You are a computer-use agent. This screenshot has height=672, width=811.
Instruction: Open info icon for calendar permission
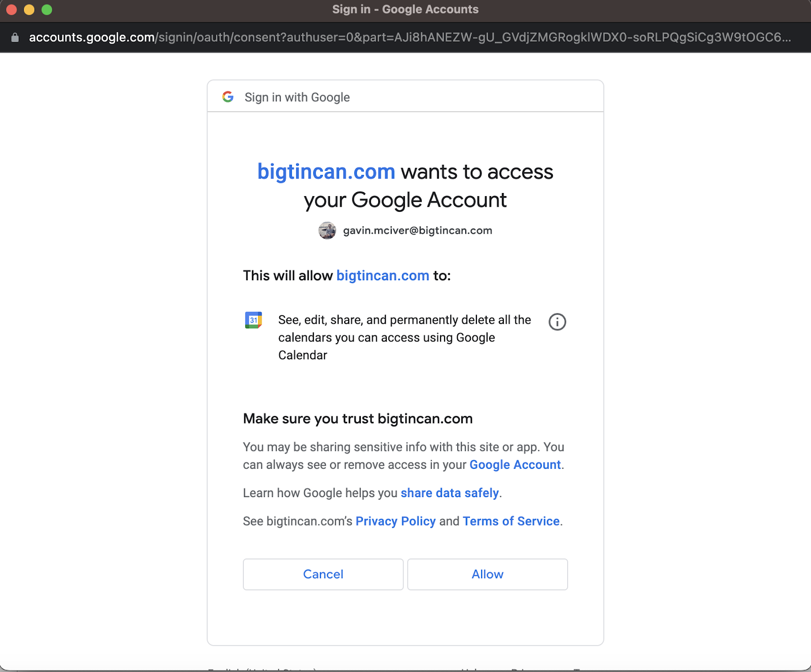pyautogui.click(x=557, y=322)
